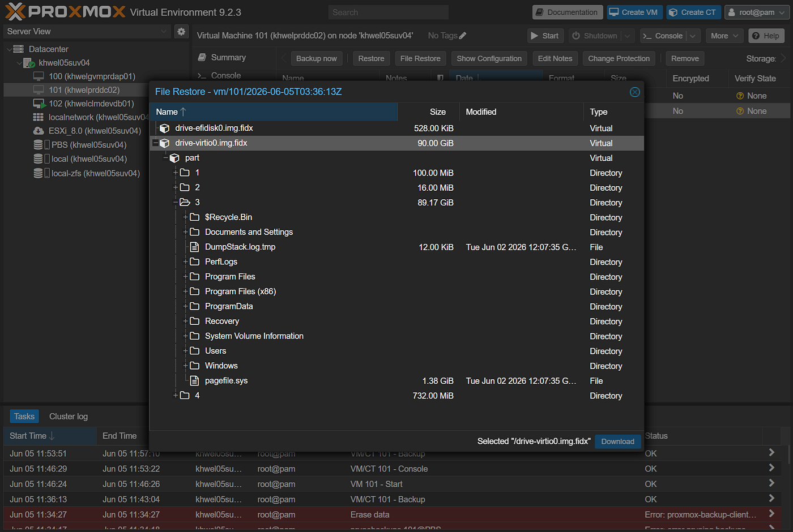Open the More dropdown menu
Viewport: 793px width, 532px height.
point(725,36)
